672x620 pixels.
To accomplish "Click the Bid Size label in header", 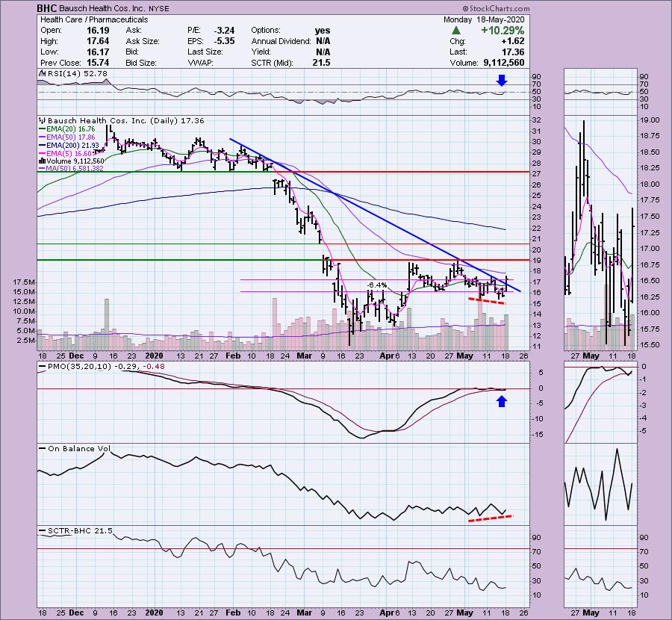I will [x=143, y=63].
